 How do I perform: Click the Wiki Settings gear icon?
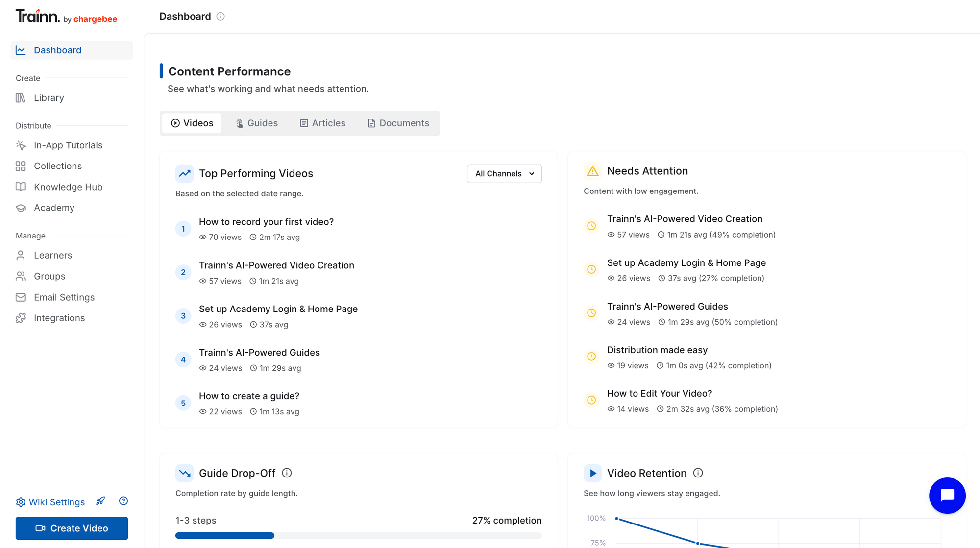coord(21,502)
